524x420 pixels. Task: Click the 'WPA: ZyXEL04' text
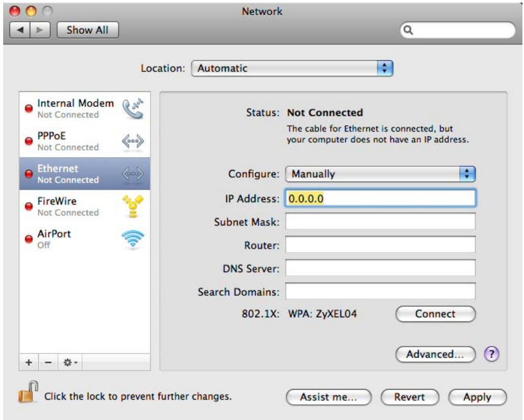(322, 314)
